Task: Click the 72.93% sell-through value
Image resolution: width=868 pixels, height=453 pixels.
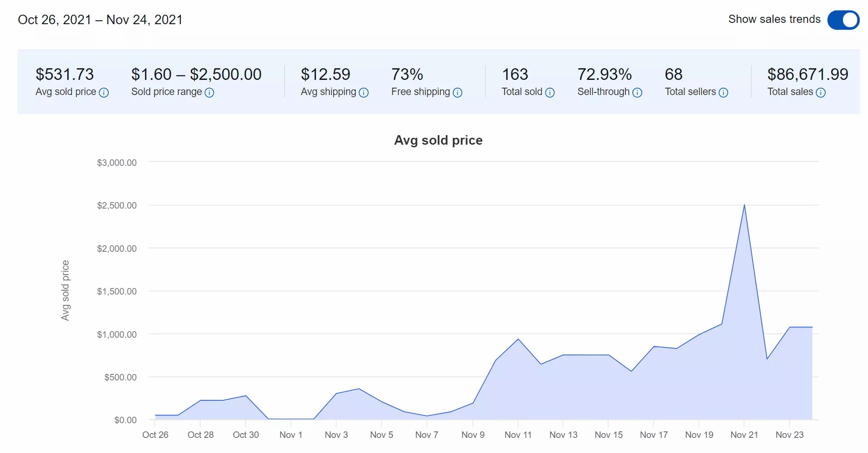Action: point(604,74)
